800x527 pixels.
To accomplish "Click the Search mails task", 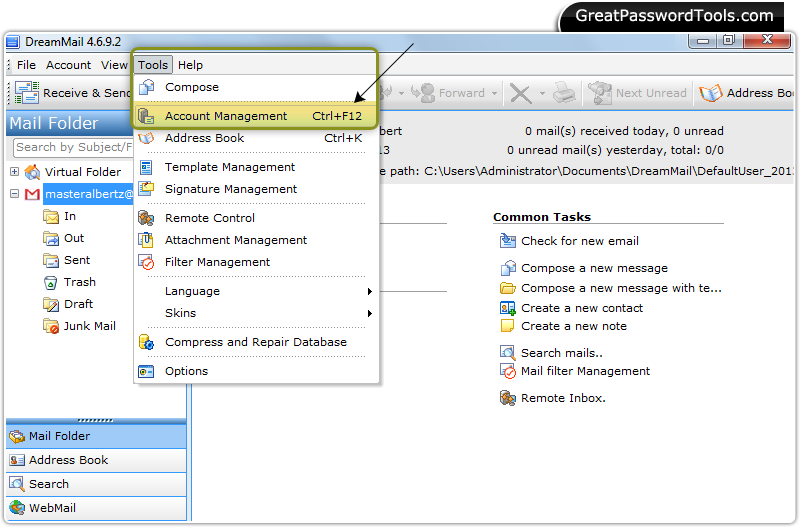I will pos(561,353).
